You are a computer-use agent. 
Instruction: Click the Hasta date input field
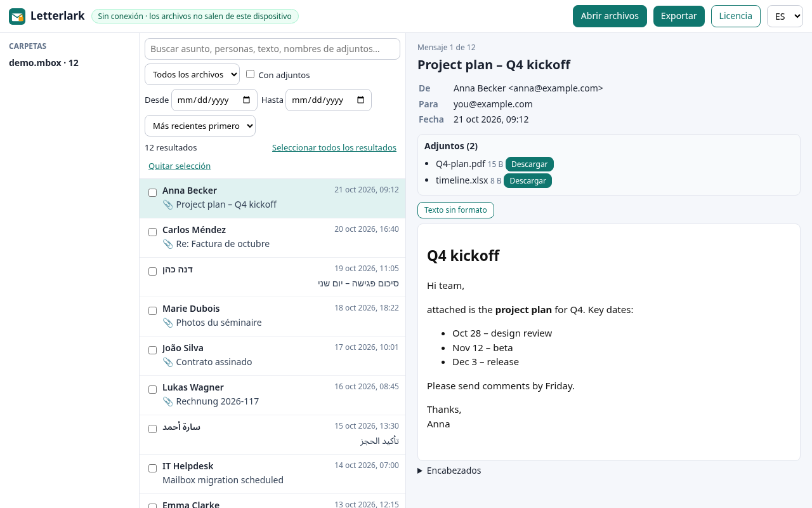(329, 100)
